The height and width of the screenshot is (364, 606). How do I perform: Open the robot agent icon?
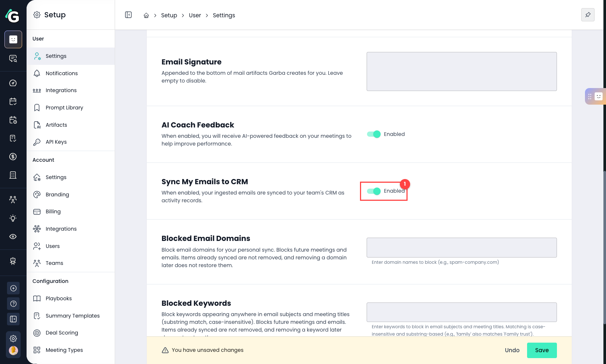(13, 261)
